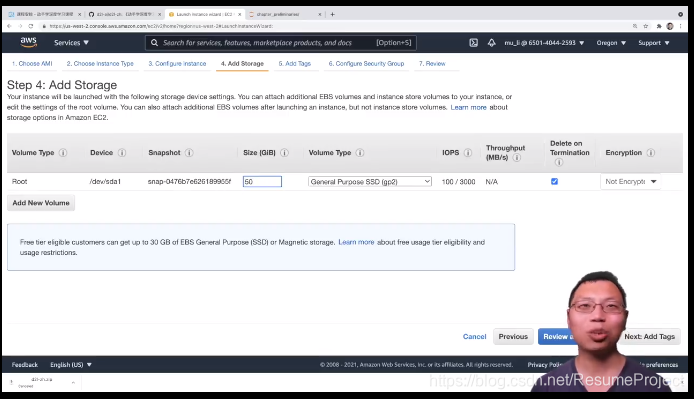Show info icon beside Device header
694x399 pixels.
[122, 153]
